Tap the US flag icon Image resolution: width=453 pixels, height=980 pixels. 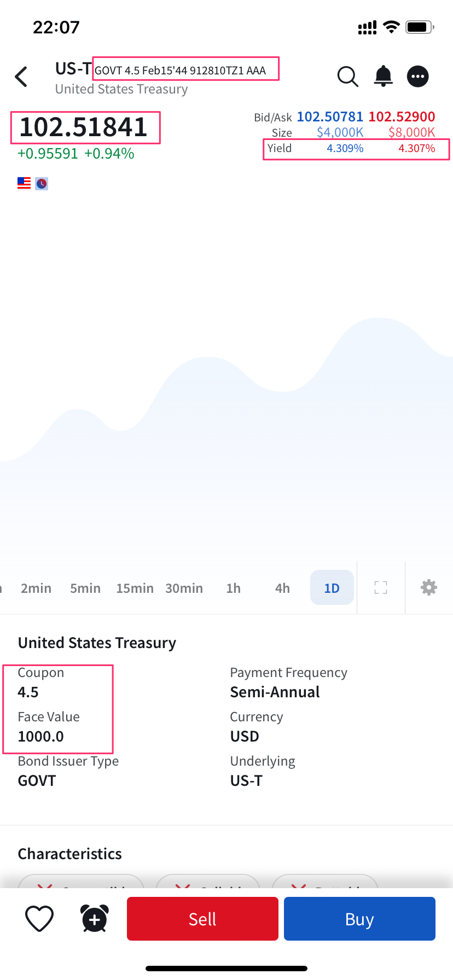[x=24, y=183]
